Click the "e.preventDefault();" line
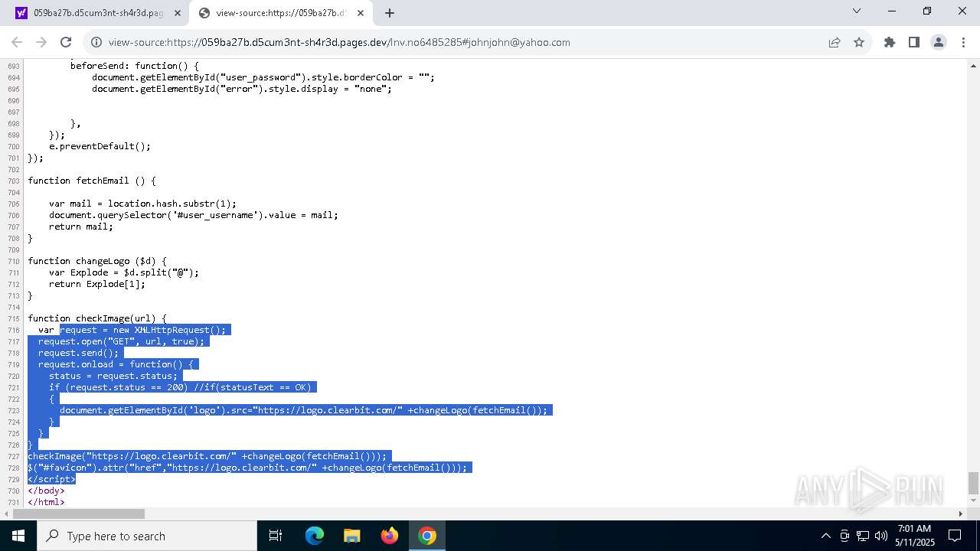Viewport: 980px width, 551px height. pyautogui.click(x=100, y=146)
